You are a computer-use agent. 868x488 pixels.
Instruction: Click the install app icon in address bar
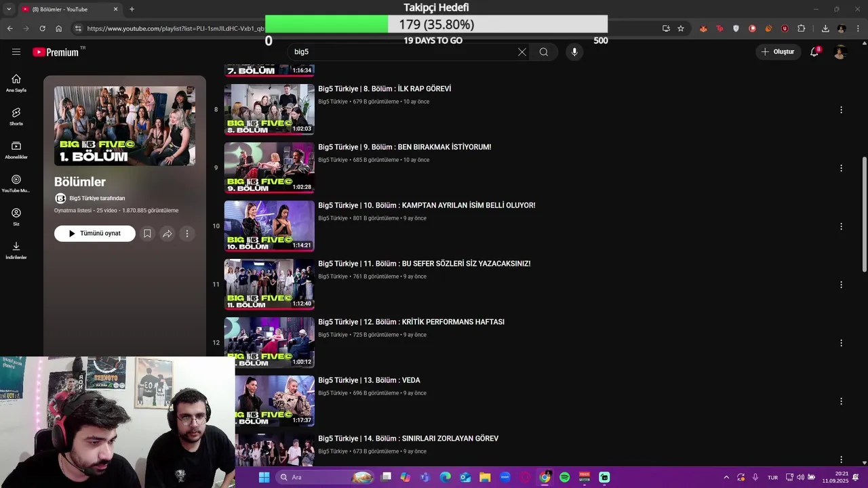tap(666, 28)
